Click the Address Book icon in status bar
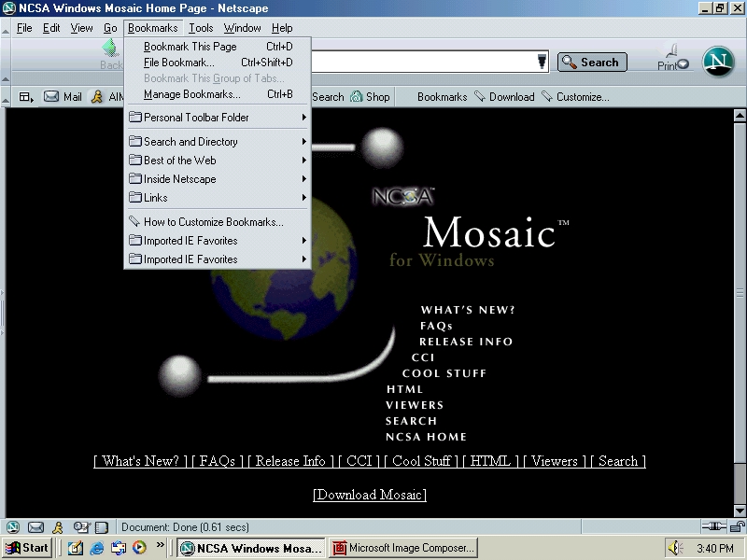 pos(102,527)
